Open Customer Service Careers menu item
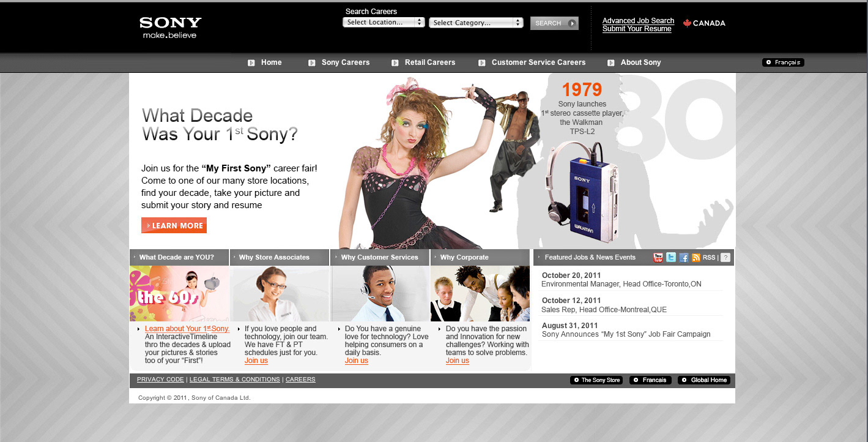868x442 pixels. pos(538,62)
